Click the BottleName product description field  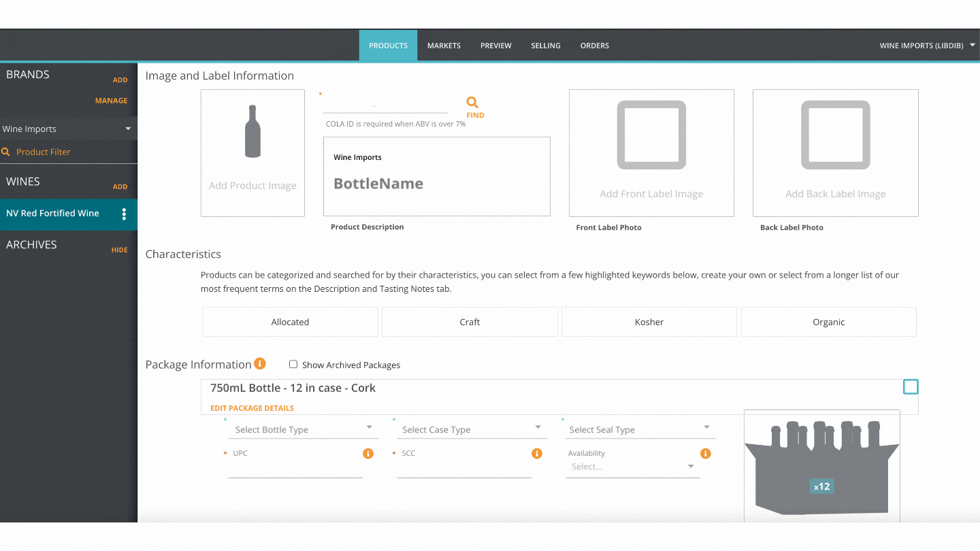[436, 184]
